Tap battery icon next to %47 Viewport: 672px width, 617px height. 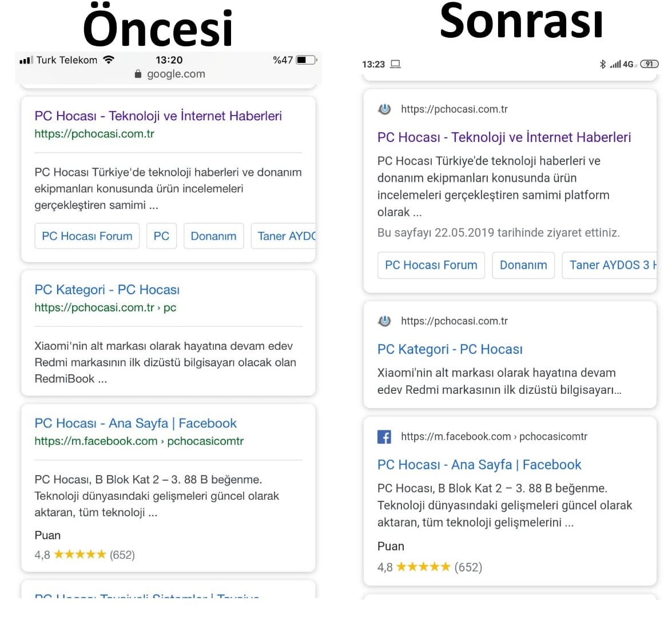click(x=306, y=60)
